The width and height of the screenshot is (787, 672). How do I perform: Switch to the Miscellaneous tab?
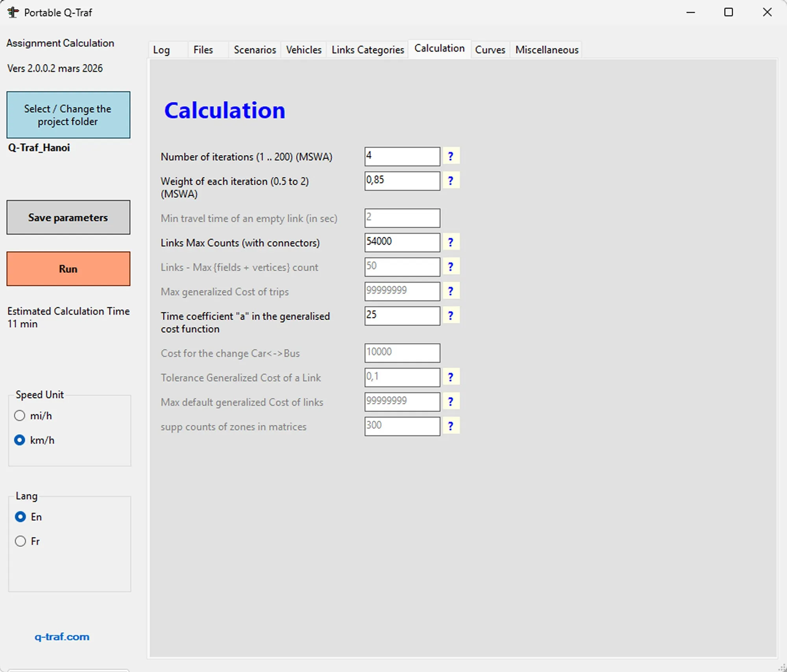546,50
